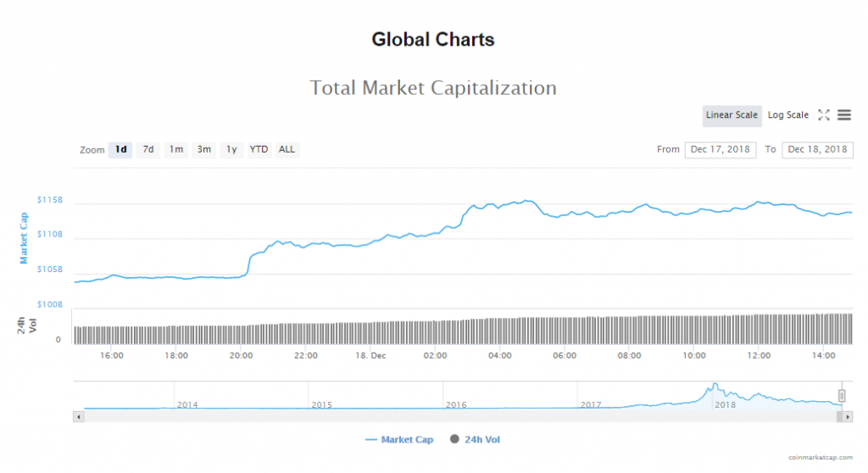
Task: Click the 2018 peak in navigator
Action: coord(715,386)
